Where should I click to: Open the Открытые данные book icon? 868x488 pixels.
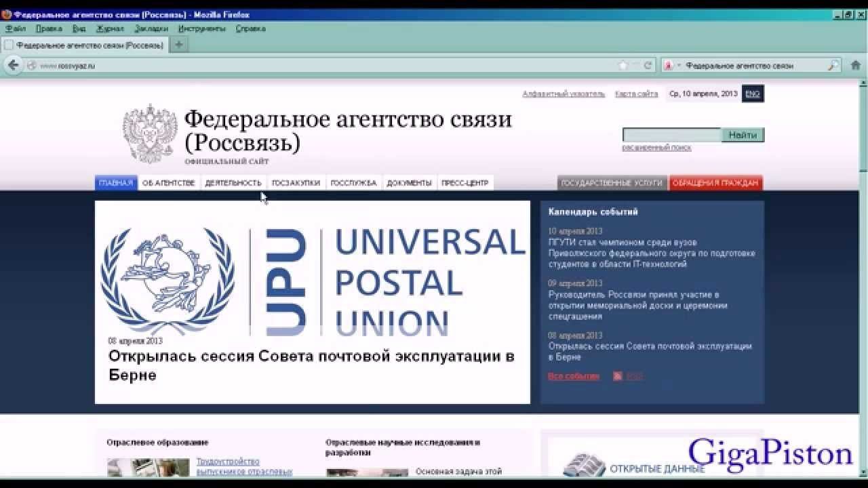584,465
